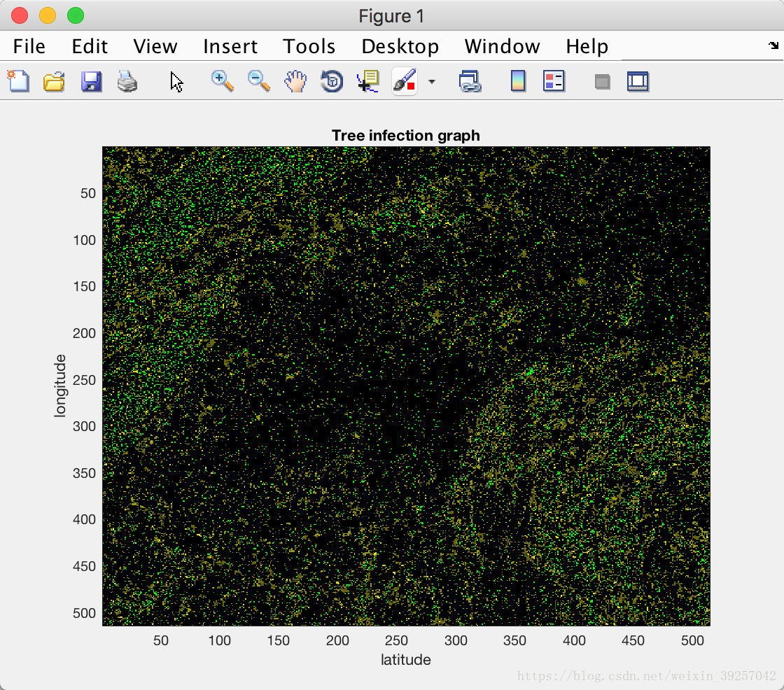Insert a legend using the toolbar icon

coord(554,81)
